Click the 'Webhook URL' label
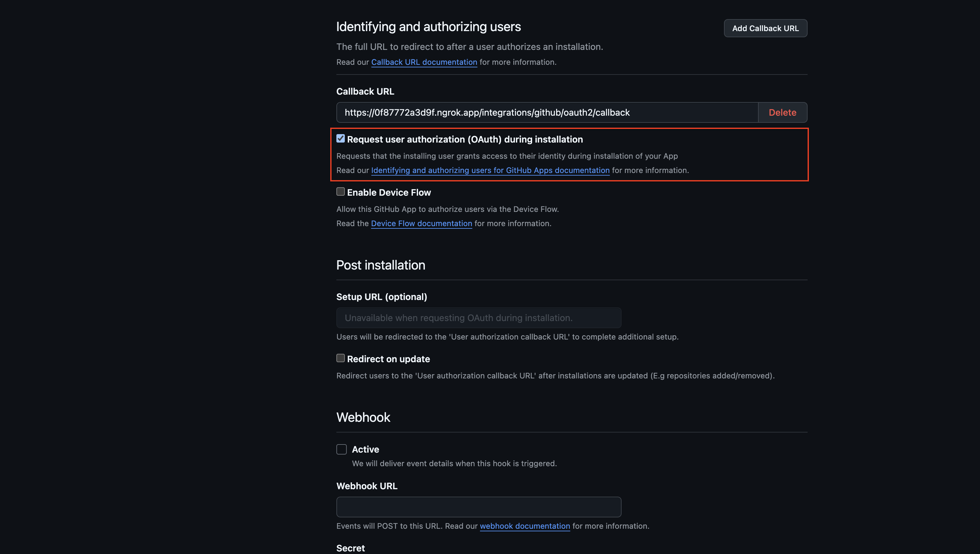 (x=367, y=486)
